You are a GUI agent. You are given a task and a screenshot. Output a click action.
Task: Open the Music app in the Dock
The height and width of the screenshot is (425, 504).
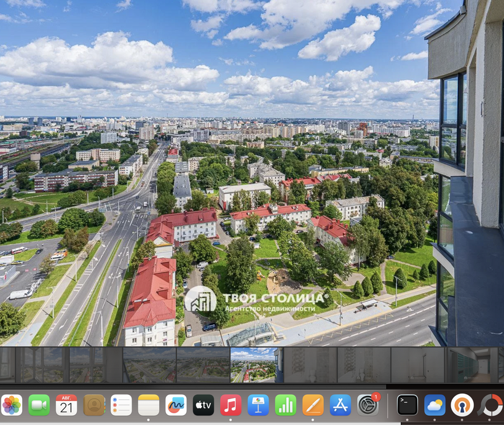coord(230,405)
